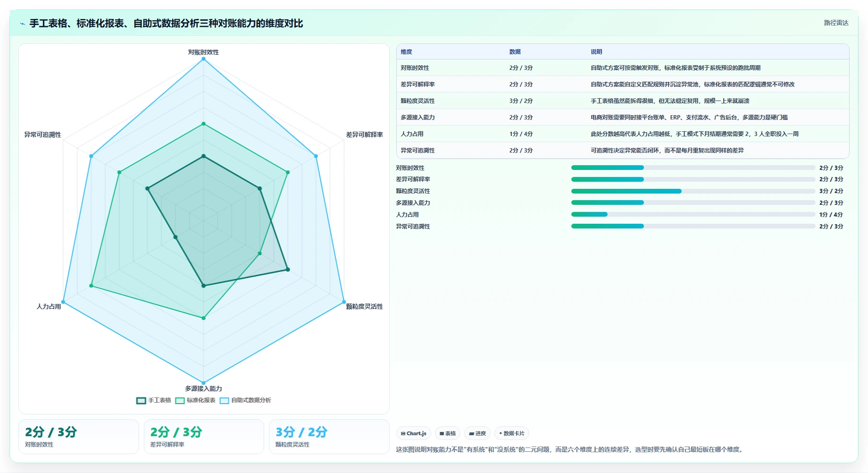The height and width of the screenshot is (473, 868).
Task: Click the footer summary sentence starting 这张图说明
Action: point(570,449)
